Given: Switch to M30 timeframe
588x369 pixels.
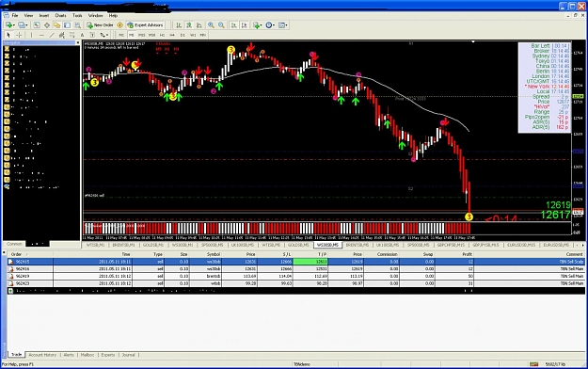Looking at the screenshot, I should pos(151,35).
